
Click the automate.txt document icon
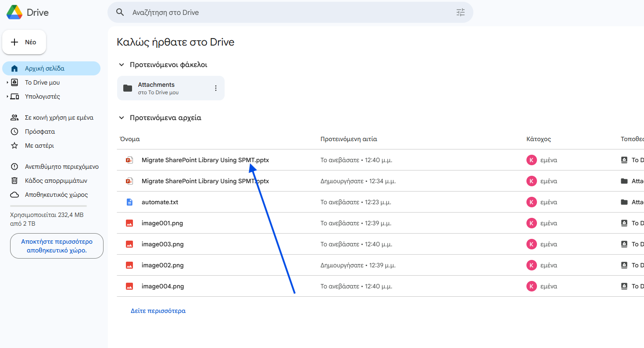pos(129,202)
